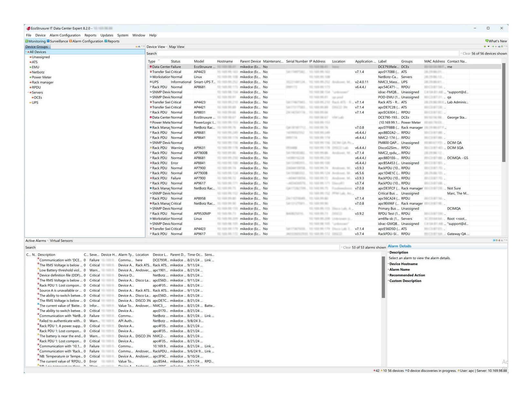Select Netbotz device group
Viewport: 532px width, 397px height.
pos(38,72)
